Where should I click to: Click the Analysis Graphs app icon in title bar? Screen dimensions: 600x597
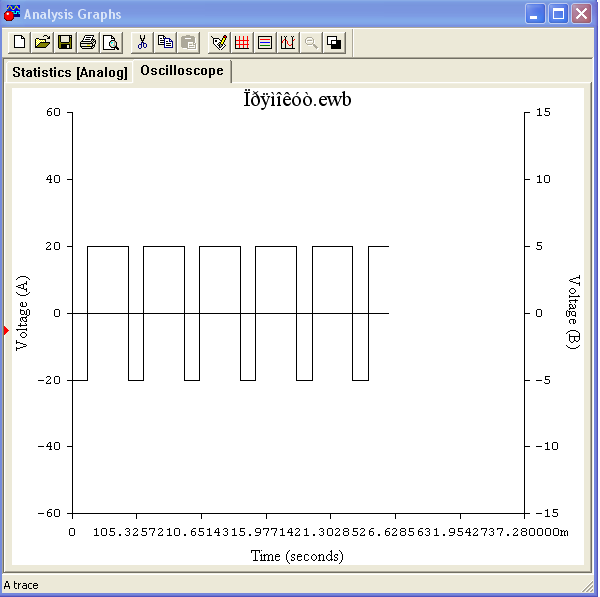tap(12, 13)
